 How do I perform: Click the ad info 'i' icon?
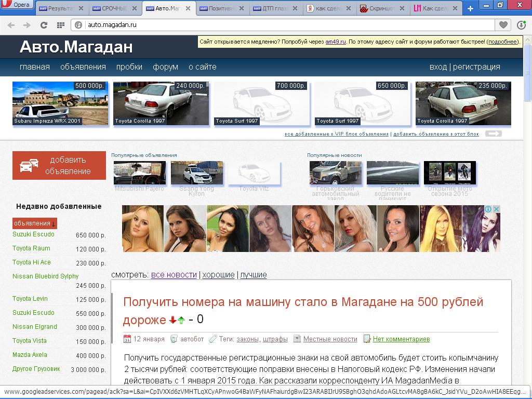[x=489, y=209]
